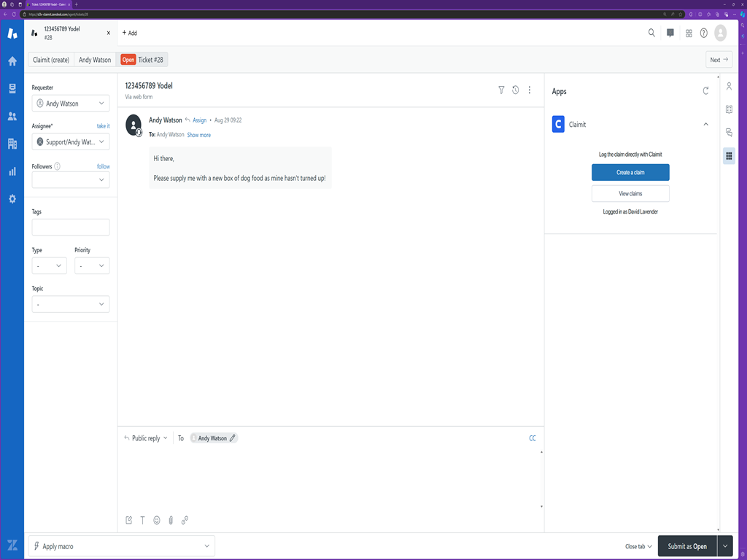747x560 pixels.
Task: Click into the Tags input field
Action: (x=71, y=227)
